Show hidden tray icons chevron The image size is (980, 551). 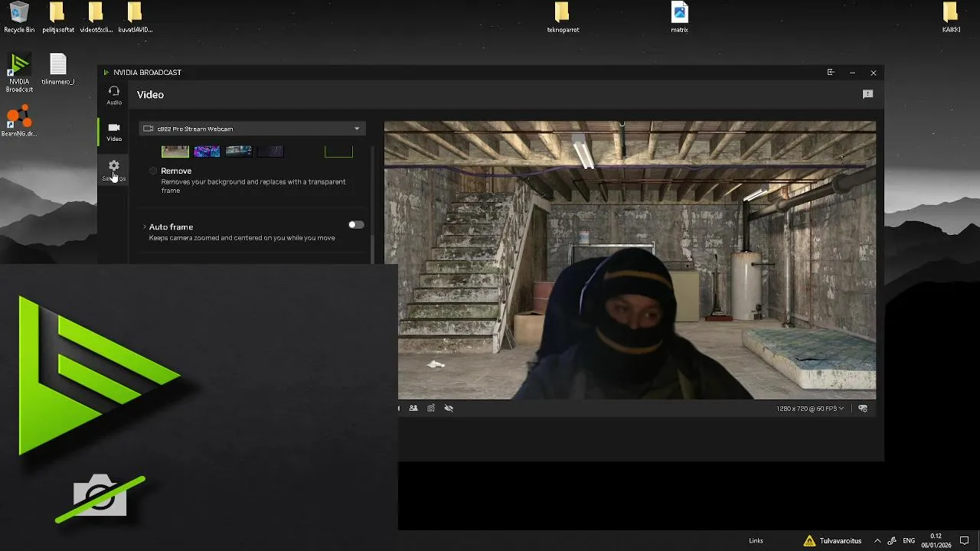[877, 541]
